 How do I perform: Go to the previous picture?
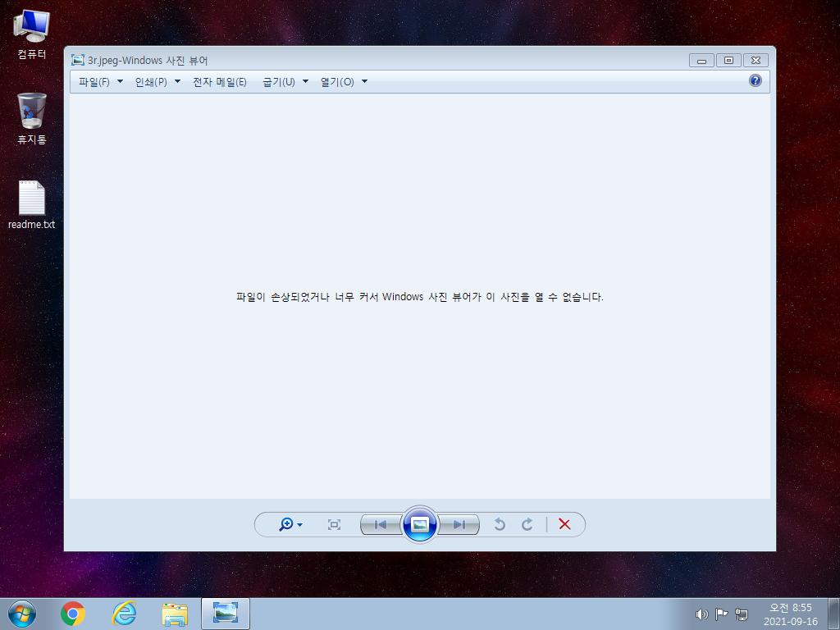pyautogui.click(x=381, y=524)
